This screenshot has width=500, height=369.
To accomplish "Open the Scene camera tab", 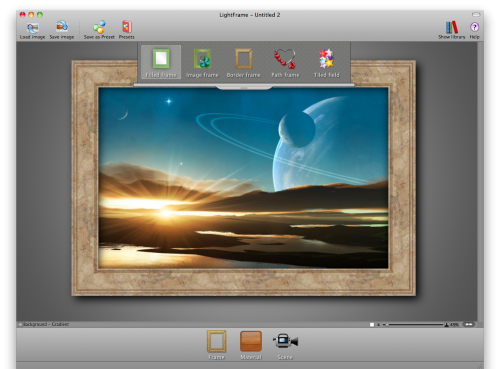I will [x=285, y=345].
